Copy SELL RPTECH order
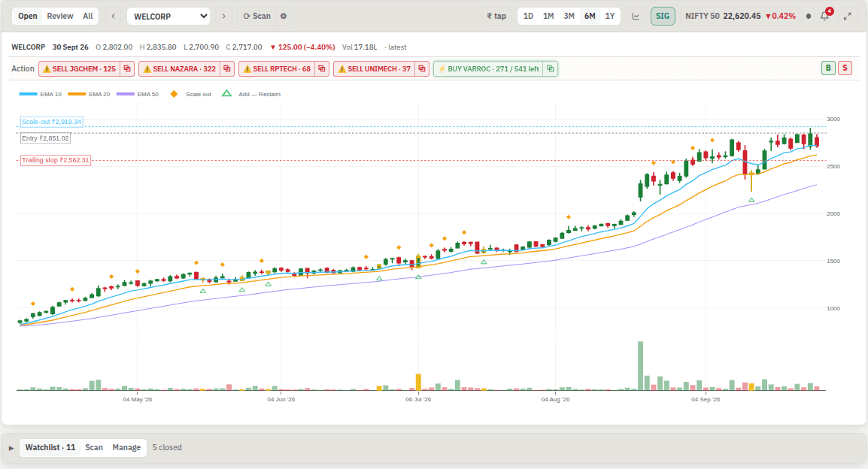Image resolution: width=868 pixels, height=469 pixels. (322, 68)
